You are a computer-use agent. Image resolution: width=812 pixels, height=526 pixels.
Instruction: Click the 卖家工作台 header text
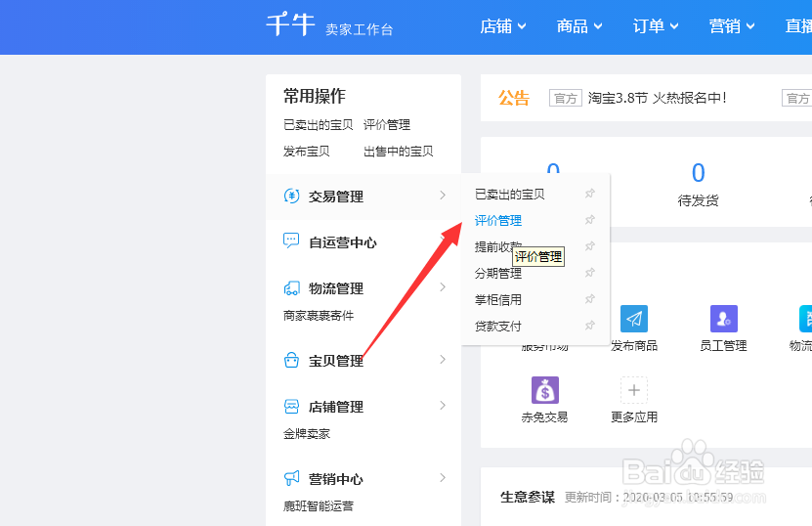[359, 29]
